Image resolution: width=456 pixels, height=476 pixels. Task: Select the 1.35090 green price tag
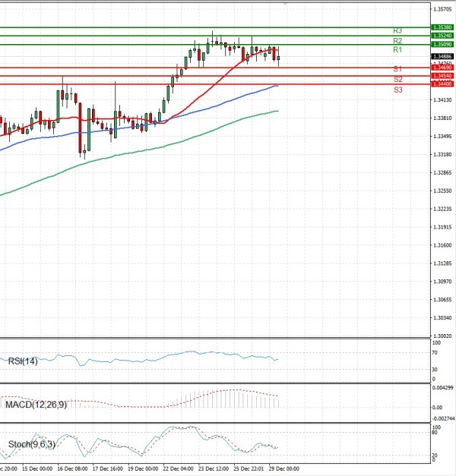click(x=442, y=45)
